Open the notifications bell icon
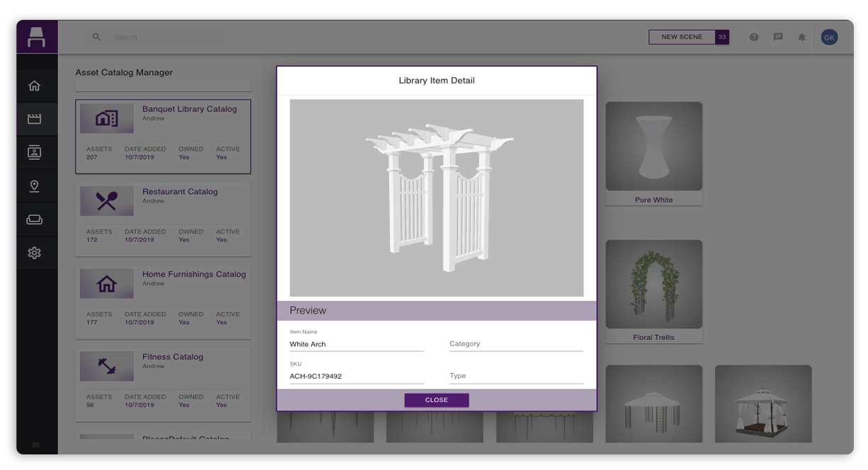The height and width of the screenshot is (470, 868). click(x=802, y=37)
